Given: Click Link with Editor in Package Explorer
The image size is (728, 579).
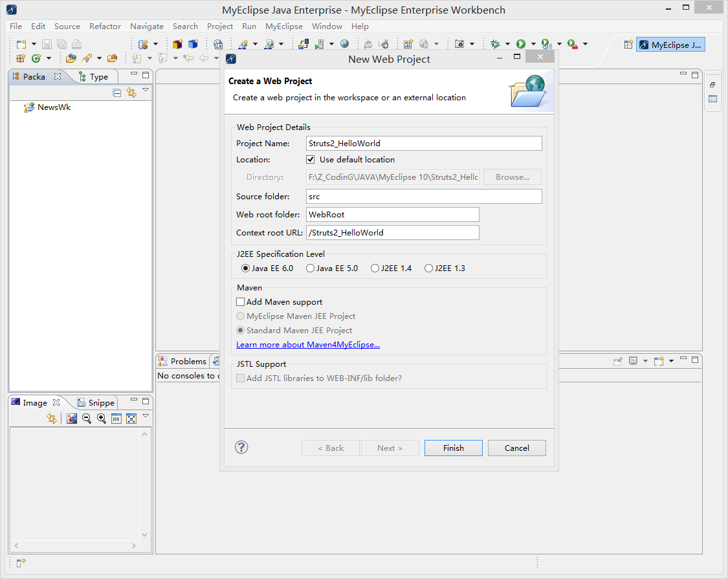Looking at the screenshot, I should pos(131,93).
